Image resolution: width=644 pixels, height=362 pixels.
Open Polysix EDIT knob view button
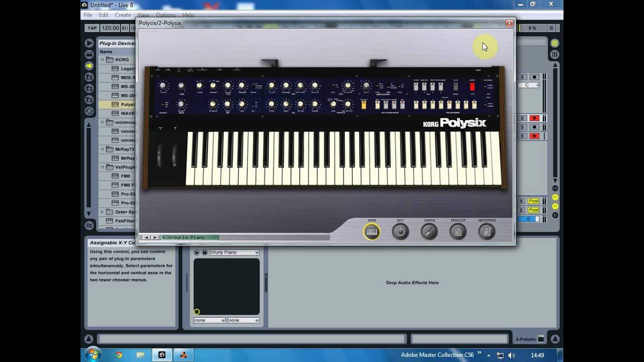(400, 231)
